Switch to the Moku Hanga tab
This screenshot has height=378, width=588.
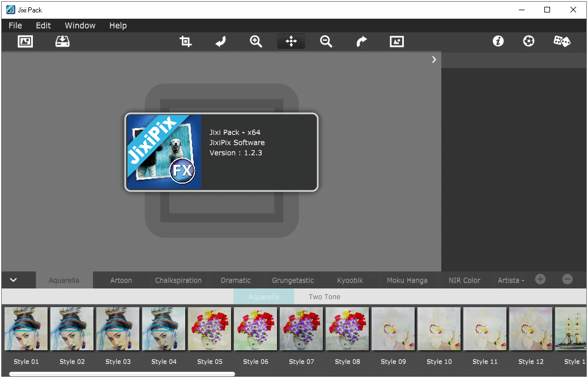pyautogui.click(x=407, y=281)
